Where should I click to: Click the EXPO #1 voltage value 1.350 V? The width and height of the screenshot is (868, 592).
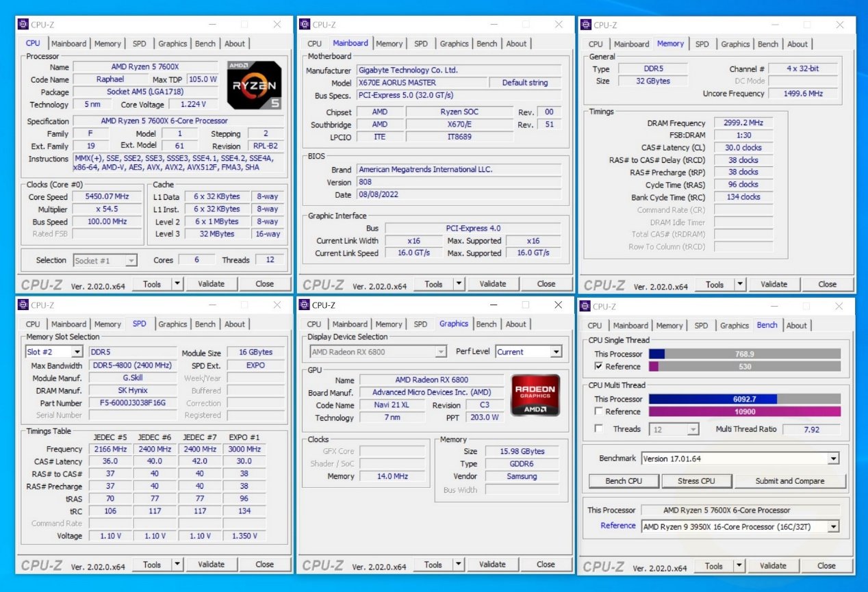tap(244, 536)
